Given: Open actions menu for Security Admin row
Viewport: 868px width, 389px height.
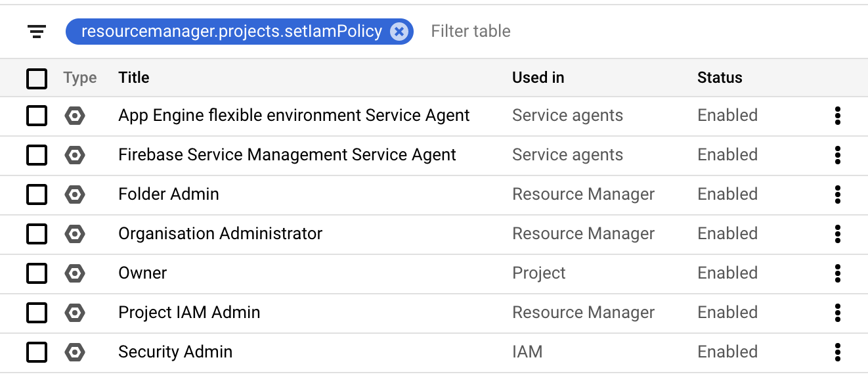Looking at the screenshot, I should coord(837,352).
